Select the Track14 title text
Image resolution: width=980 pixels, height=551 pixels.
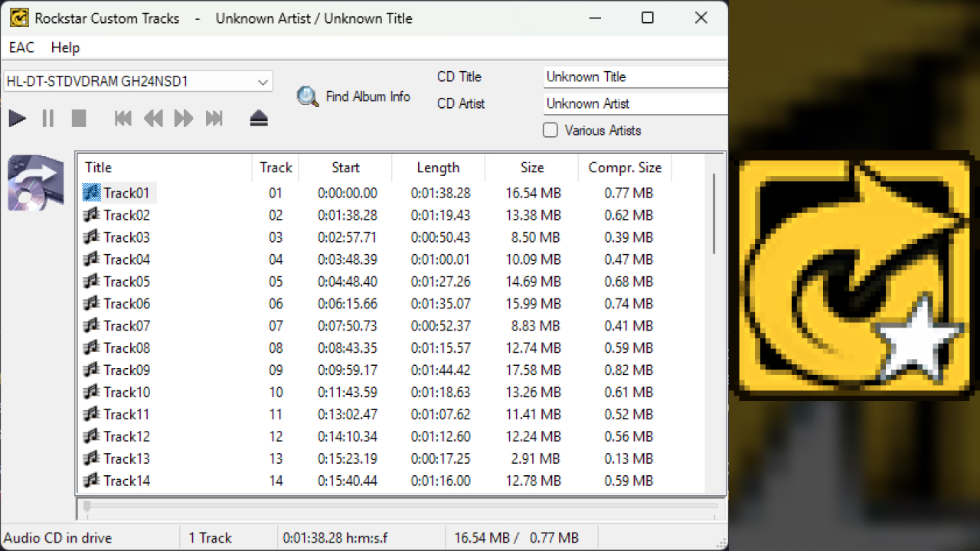coord(126,481)
